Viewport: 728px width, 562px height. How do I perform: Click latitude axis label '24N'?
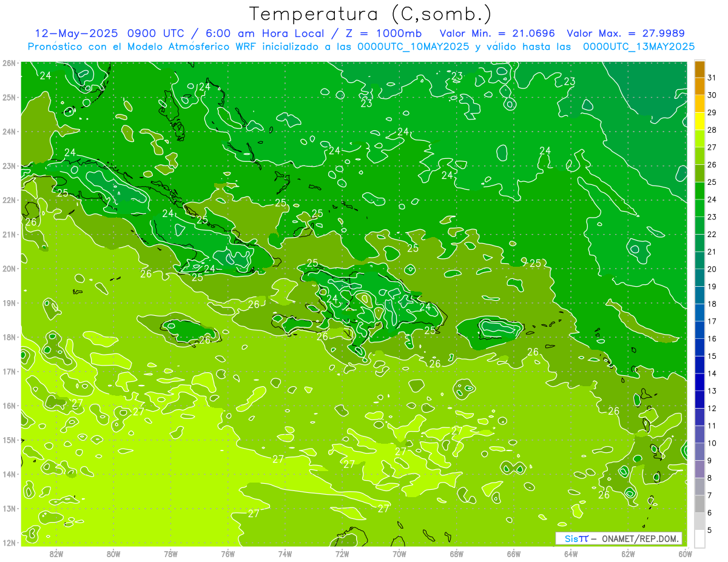(x=9, y=132)
